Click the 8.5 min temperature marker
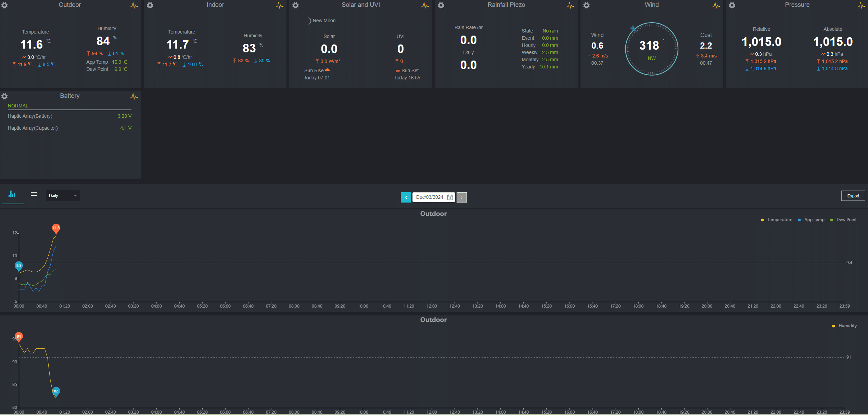Screen dimensions: 868x415 (19, 266)
